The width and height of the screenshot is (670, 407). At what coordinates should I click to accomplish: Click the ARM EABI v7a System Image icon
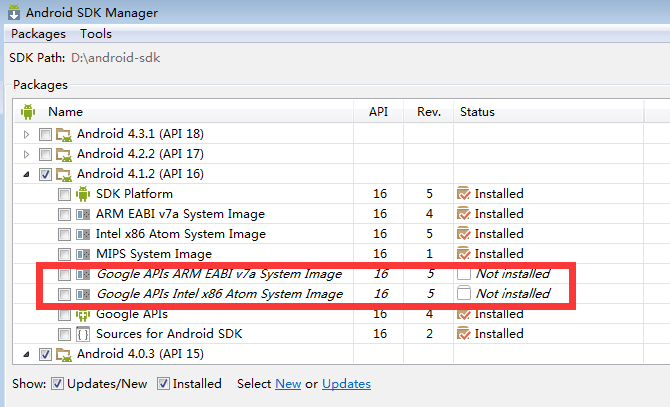[83, 214]
